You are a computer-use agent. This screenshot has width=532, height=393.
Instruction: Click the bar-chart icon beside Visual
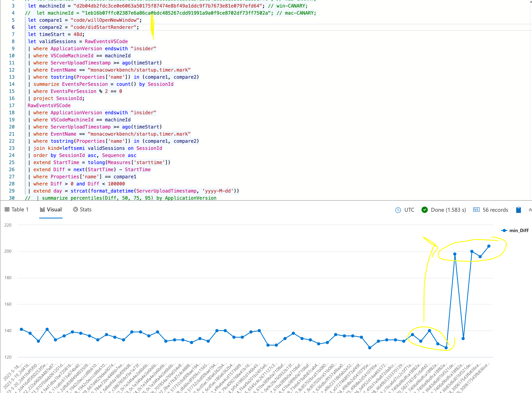(42, 210)
